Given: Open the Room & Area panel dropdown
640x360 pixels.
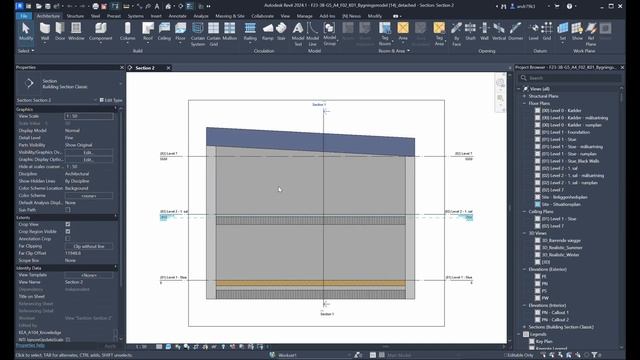Looking at the screenshot, I should 394,51.
